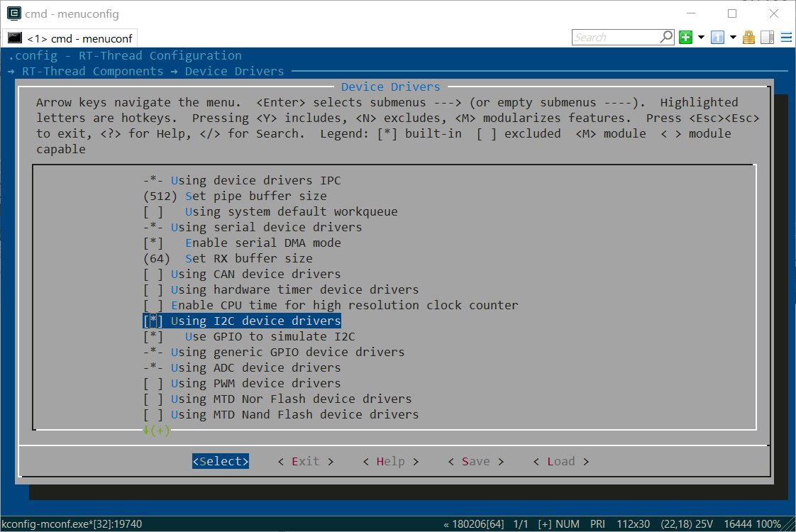Toggle 'Enable serial DMA mode' checkbox
Image resolution: width=796 pixels, height=532 pixels.
[x=153, y=243]
